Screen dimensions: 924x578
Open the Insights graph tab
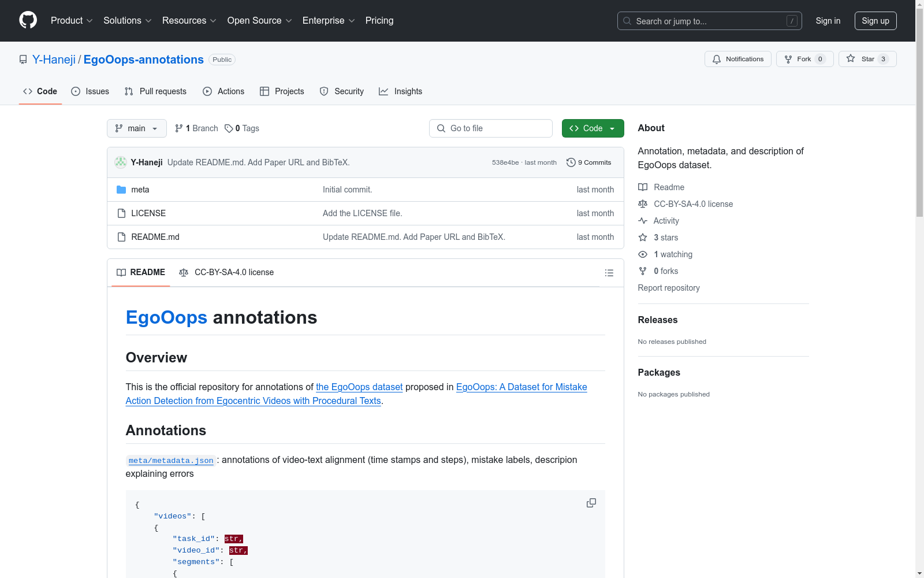[400, 91]
